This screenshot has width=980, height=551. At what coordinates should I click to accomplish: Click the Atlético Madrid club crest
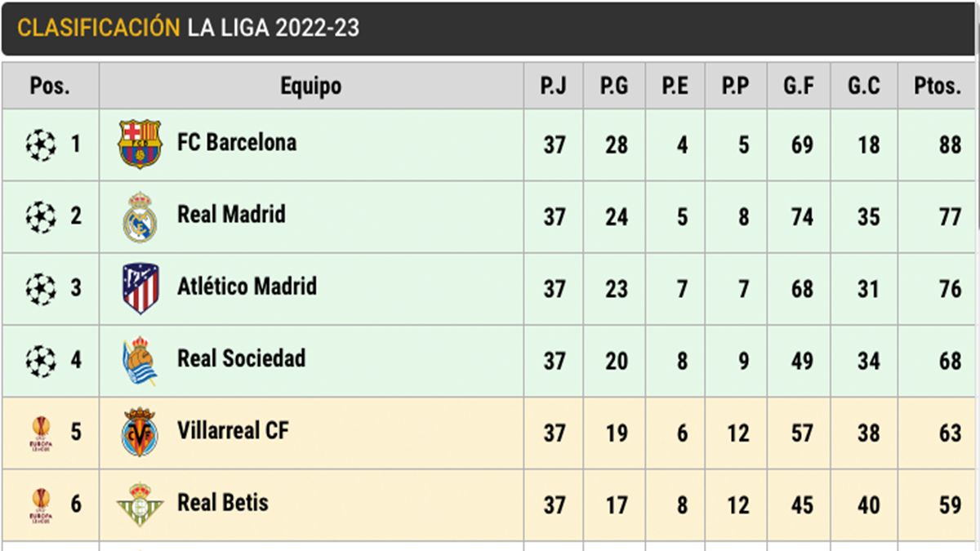tap(140, 288)
